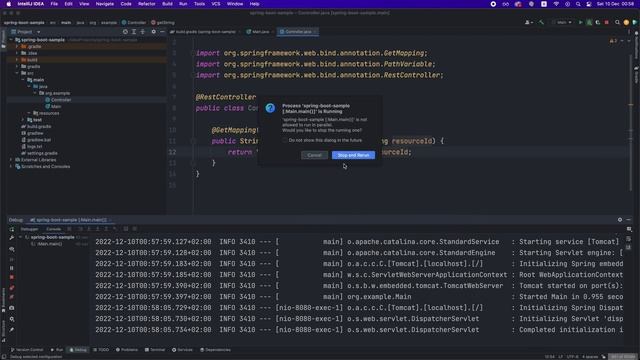Open Project panel settings gear
Viewport: 640px width, 360px height.
click(153, 31)
